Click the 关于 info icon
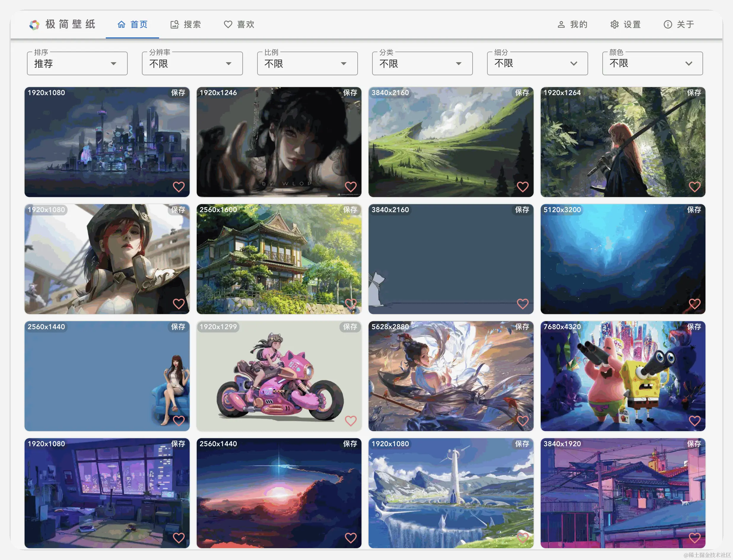The height and width of the screenshot is (560, 733). (668, 24)
